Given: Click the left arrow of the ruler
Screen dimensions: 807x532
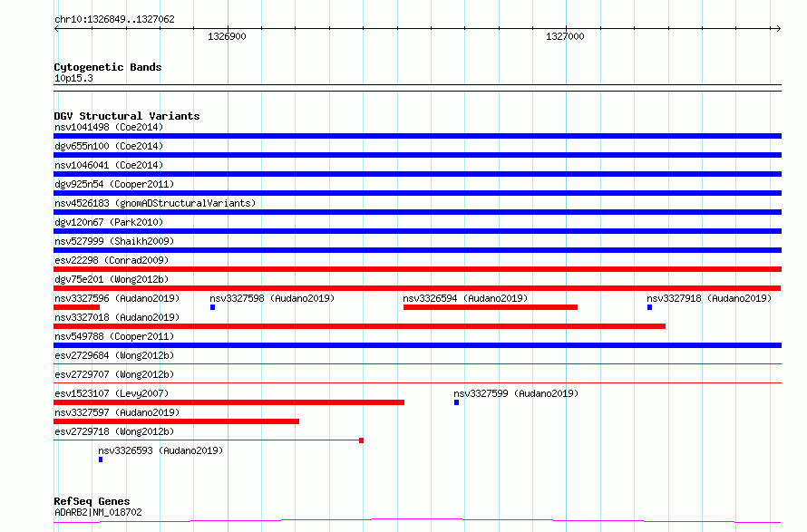Looking at the screenshot, I should pyautogui.click(x=56, y=28).
